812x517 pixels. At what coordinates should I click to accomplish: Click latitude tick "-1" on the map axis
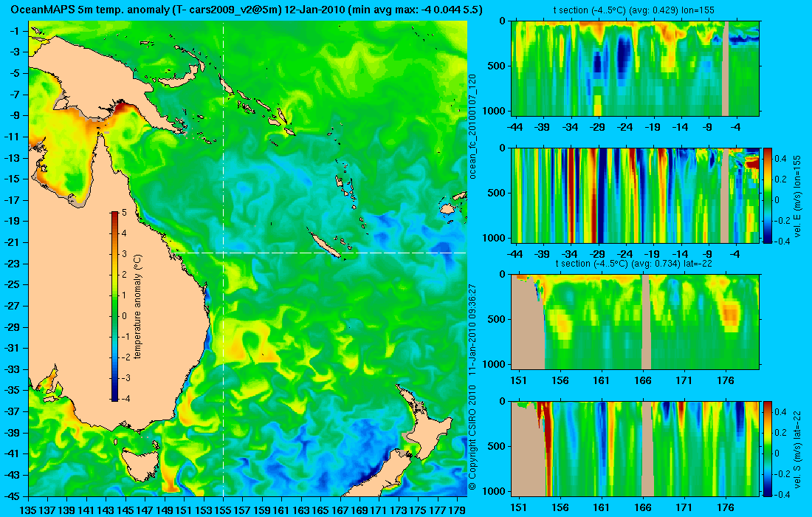pos(15,31)
